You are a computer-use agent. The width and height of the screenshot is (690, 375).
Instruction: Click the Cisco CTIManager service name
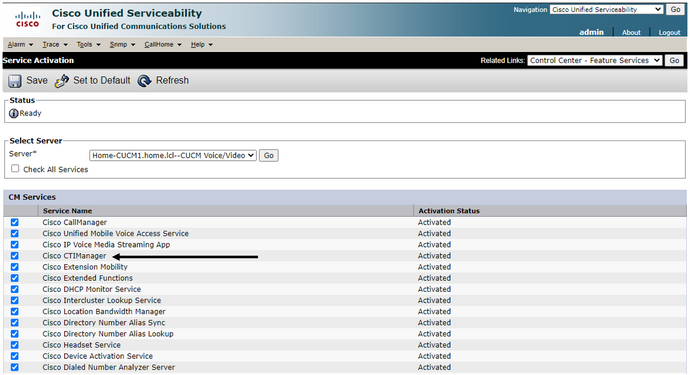74,256
